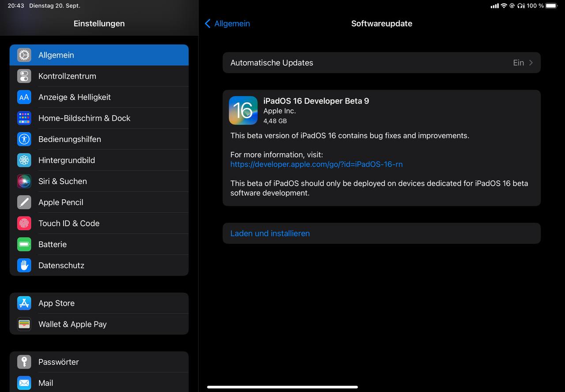Image resolution: width=565 pixels, height=392 pixels.
Task: Open Passwörter settings
Action: 99,362
